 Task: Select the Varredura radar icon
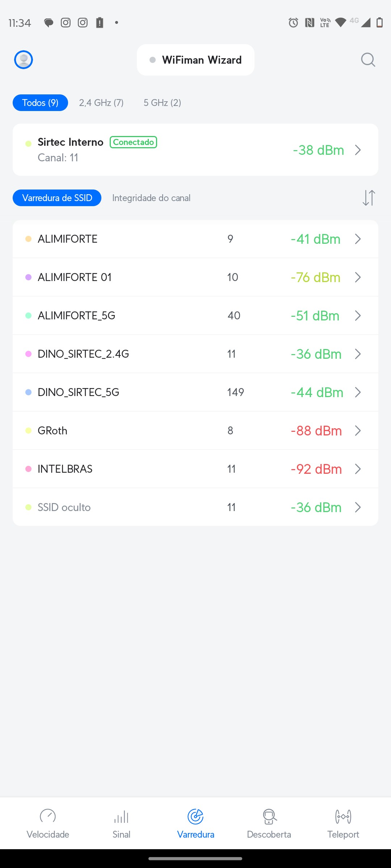tap(195, 817)
